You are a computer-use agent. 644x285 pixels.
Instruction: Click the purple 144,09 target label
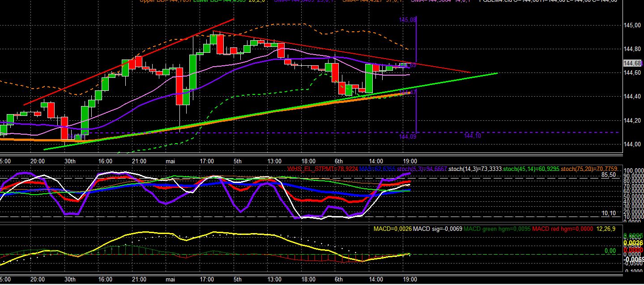tap(408, 136)
